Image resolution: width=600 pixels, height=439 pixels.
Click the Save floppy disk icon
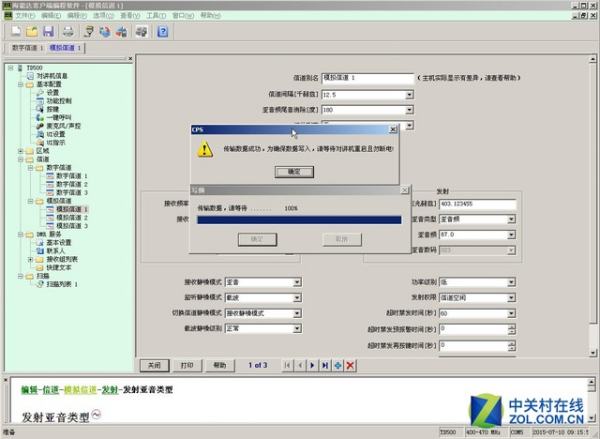click(50, 32)
